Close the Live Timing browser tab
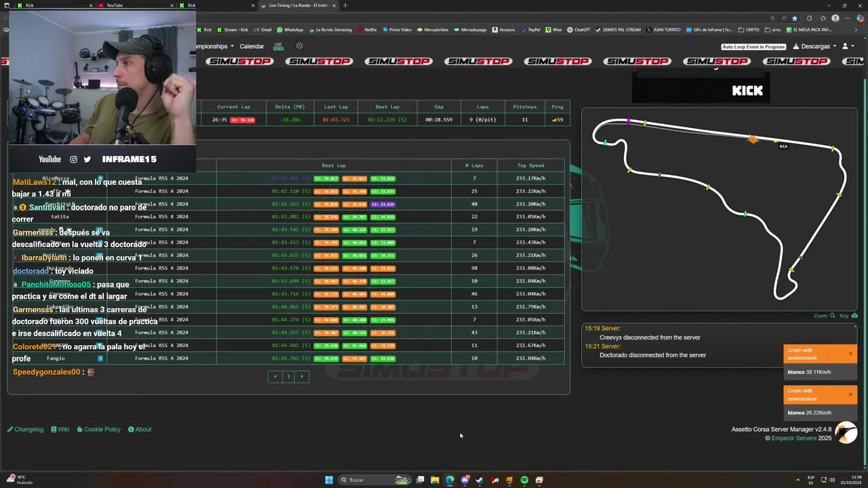The height and width of the screenshot is (488, 868). (x=334, y=5)
